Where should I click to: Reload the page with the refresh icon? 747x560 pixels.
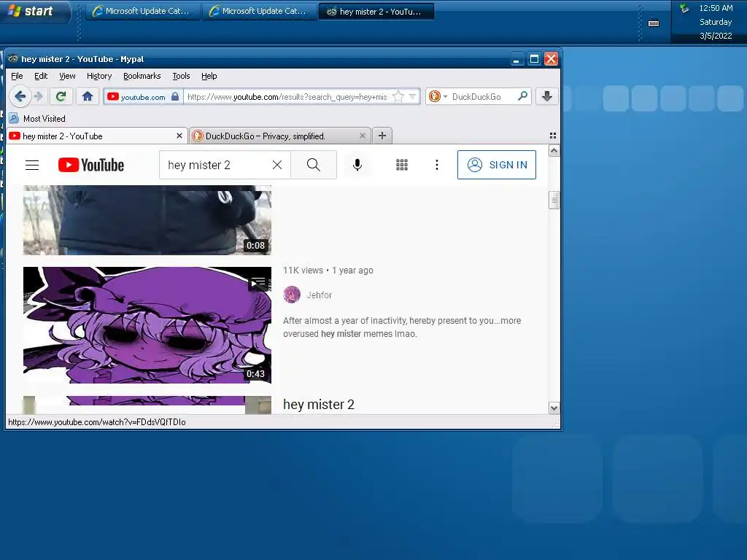coord(61,97)
